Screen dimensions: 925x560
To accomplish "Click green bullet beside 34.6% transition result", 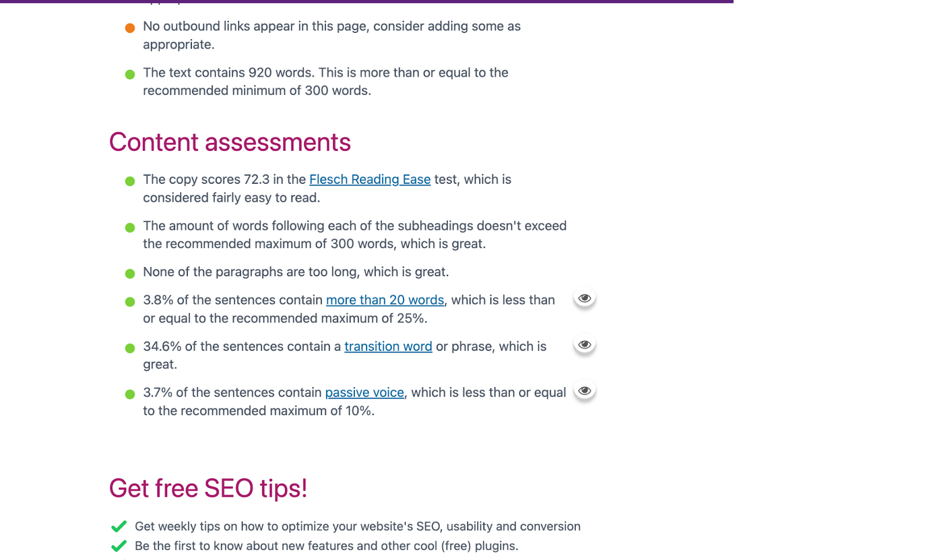I will tap(130, 348).
